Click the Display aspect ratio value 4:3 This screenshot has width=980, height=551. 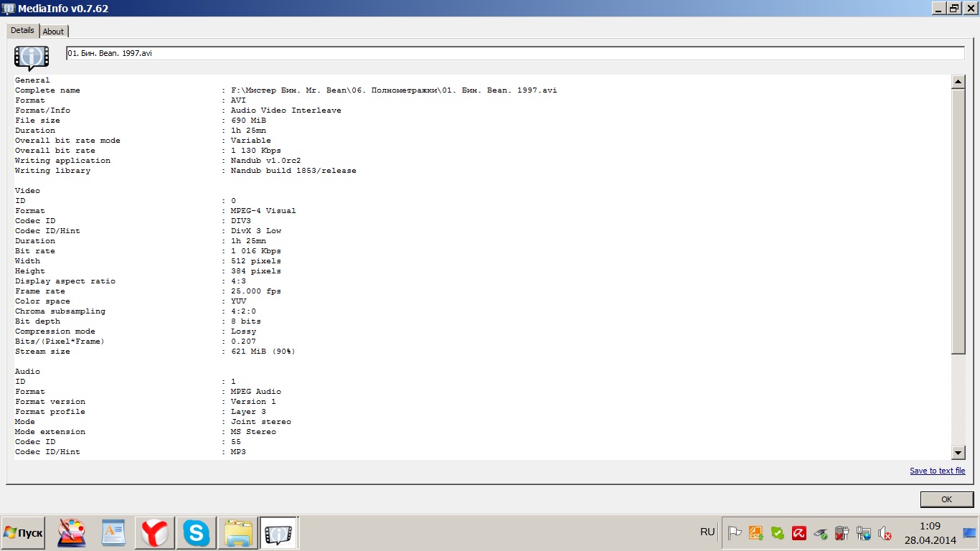(238, 281)
